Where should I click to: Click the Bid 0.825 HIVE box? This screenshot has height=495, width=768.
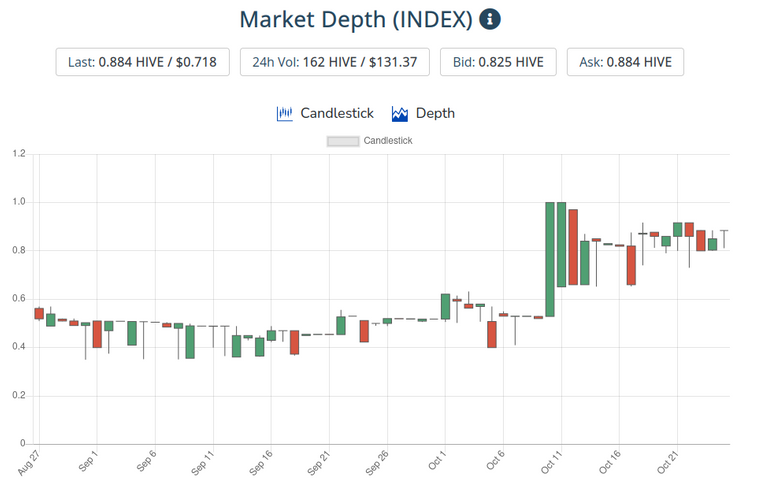coord(498,62)
